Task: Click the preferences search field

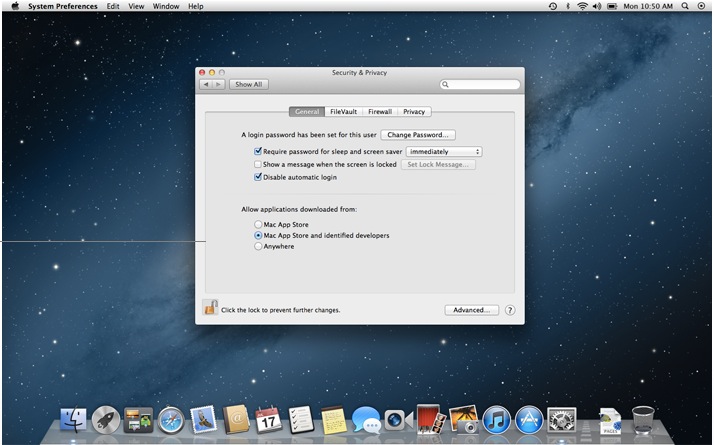Action: [x=480, y=84]
